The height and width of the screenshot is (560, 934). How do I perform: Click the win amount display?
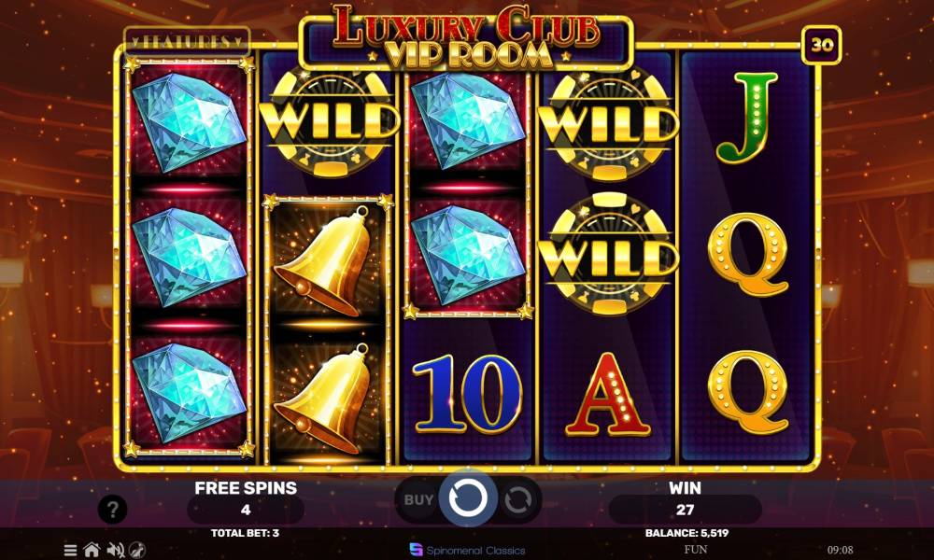point(685,510)
